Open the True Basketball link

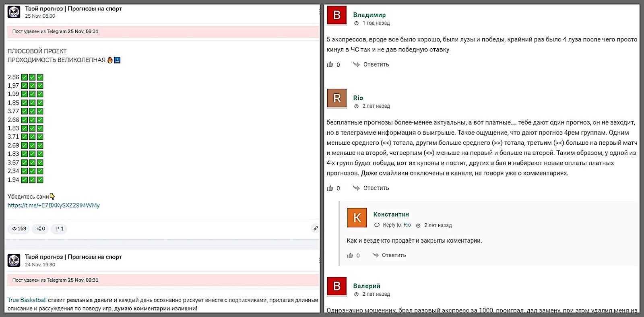[x=27, y=300]
